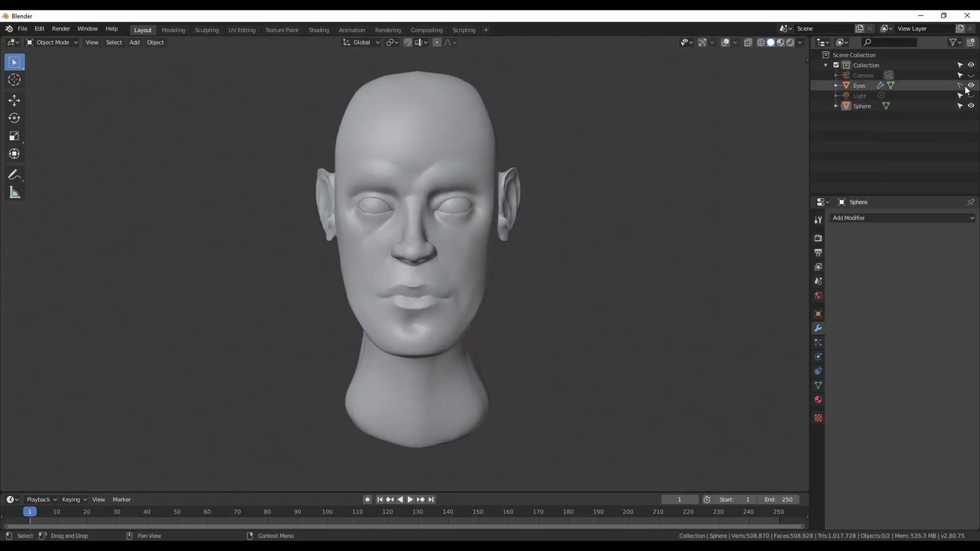Jump to the animation end frame
980x551 pixels.
(430, 500)
